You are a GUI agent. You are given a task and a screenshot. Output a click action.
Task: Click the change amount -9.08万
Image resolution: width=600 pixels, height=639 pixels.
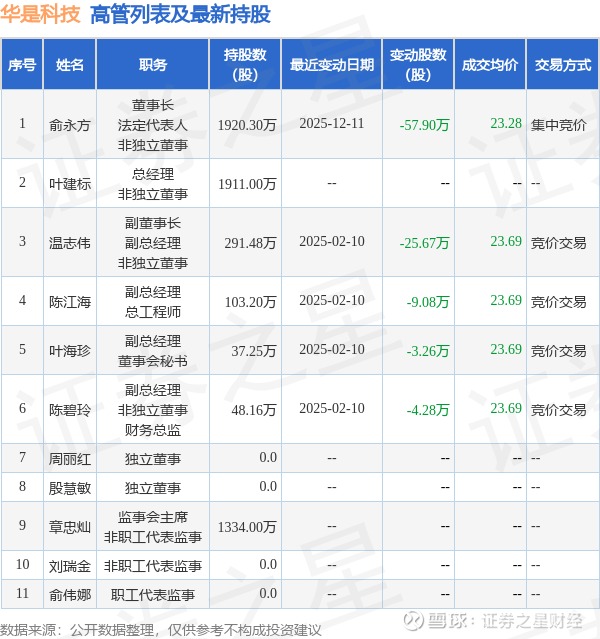(x=428, y=302)
